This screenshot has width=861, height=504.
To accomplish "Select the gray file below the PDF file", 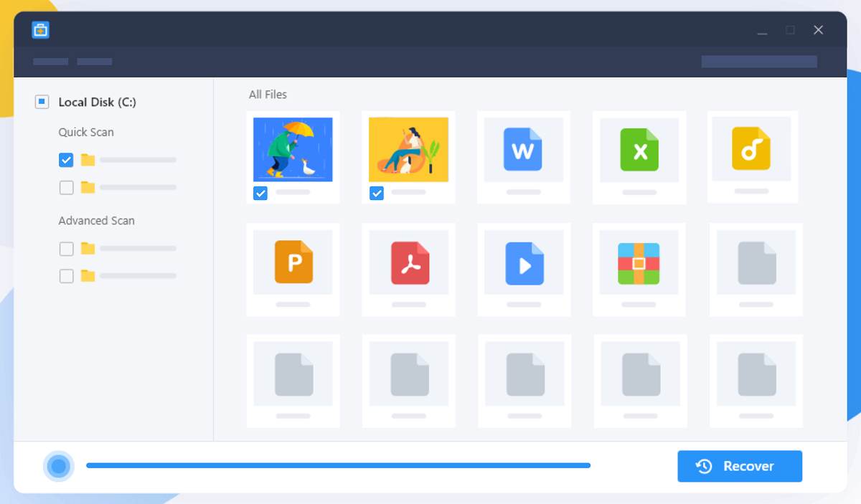I will [410, 374].
